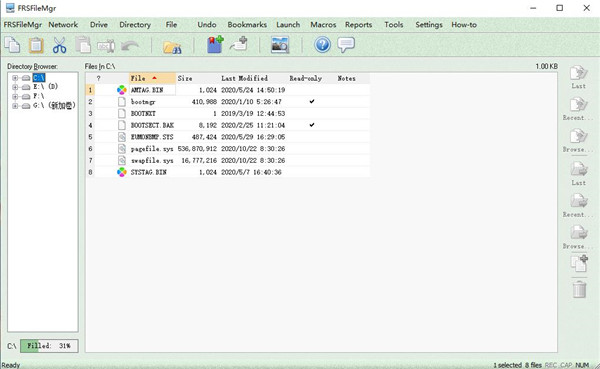Open the How-to menu
600x369 pixels.
point(464,25)
